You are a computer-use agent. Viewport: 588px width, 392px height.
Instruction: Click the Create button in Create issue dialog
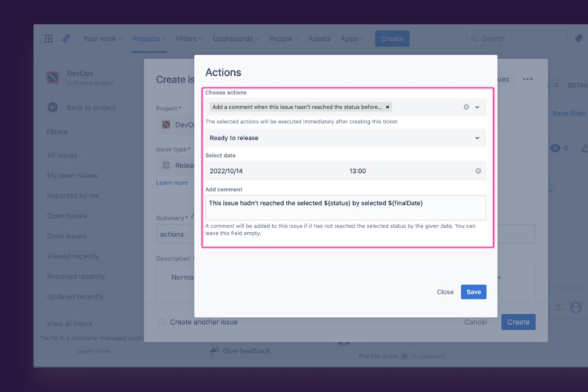pyautogui.click(x=518, y=322)
